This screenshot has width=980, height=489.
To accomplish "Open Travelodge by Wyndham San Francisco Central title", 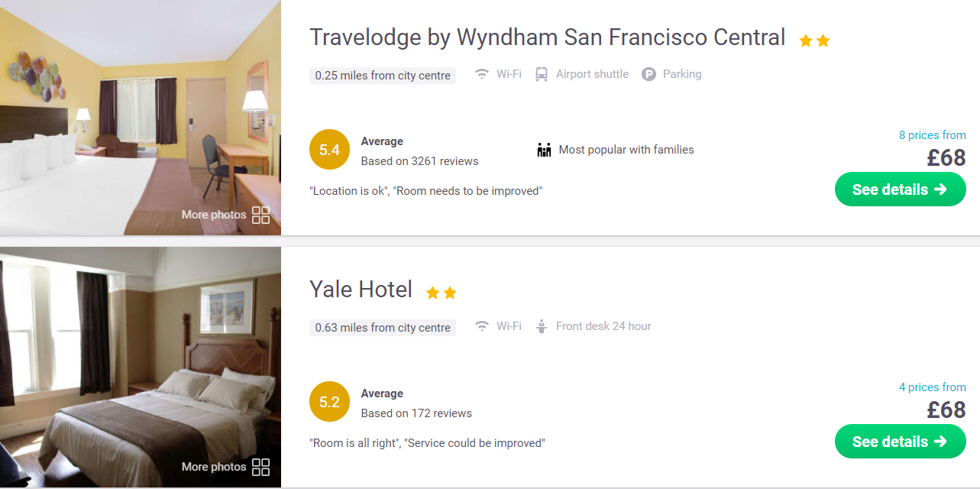I will point(547,37).
